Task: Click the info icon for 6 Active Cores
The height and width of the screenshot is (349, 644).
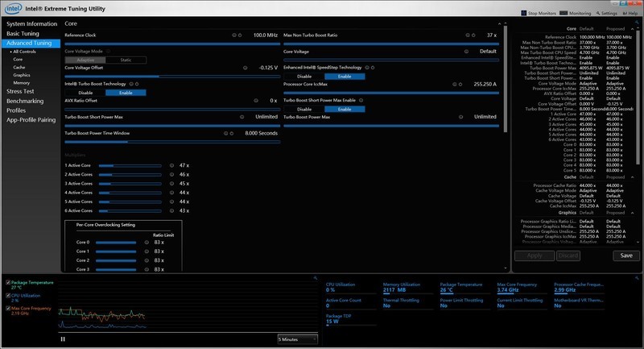Action: click(x=171, y=210)
